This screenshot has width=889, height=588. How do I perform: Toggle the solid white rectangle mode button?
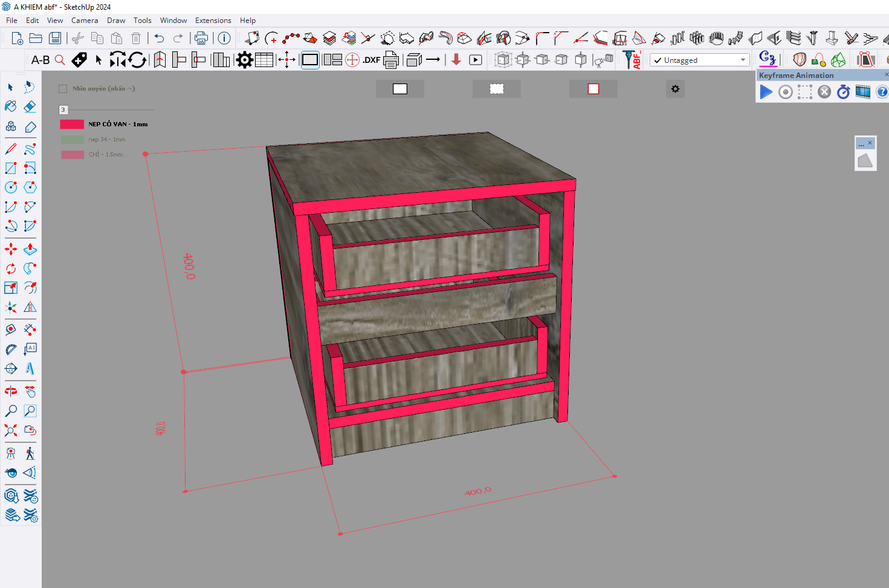point(400,89)
